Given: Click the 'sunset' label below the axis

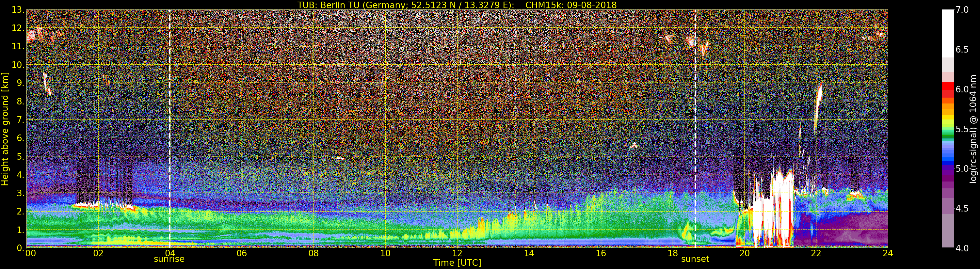Looking at the screenshot, I should 695,259.
